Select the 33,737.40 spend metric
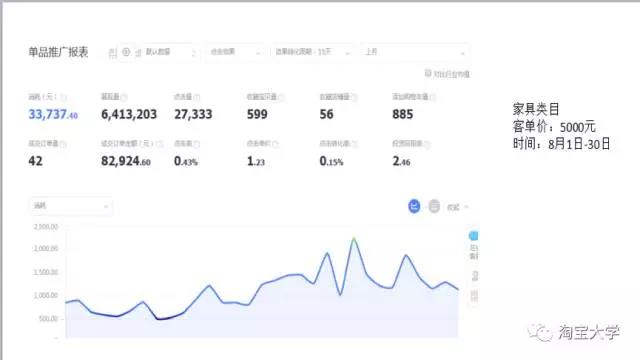Image resolution: width=640 pixels, height=360 pixels. [53, 114]
